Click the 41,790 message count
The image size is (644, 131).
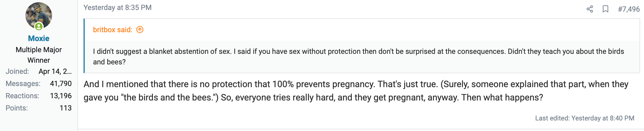point(61,84)
